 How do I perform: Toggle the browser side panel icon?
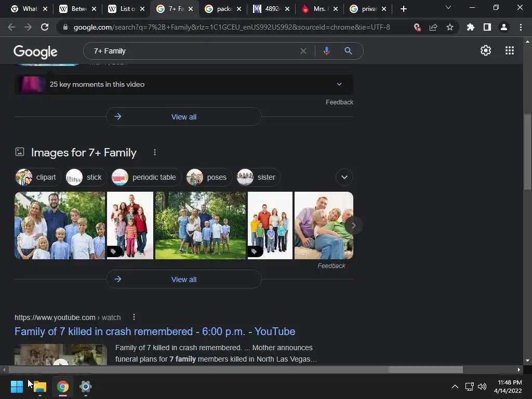pos(487,27)
